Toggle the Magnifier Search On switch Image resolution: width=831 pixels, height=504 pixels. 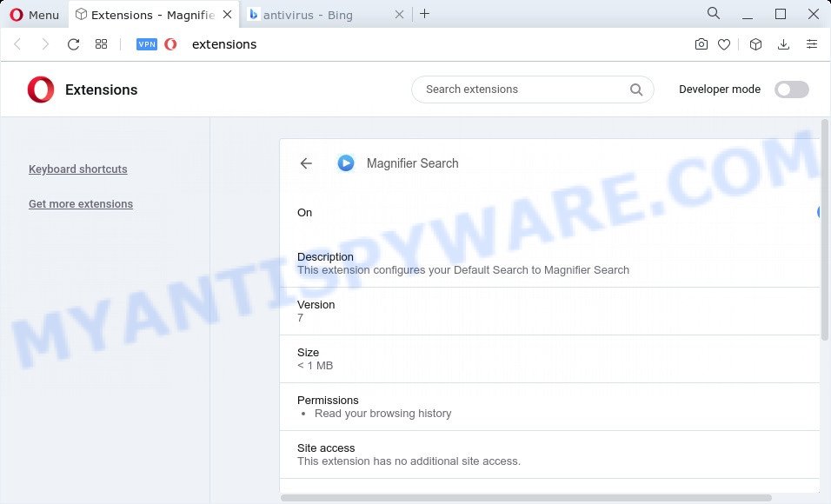pyautogui.click(x=819, y=213)
